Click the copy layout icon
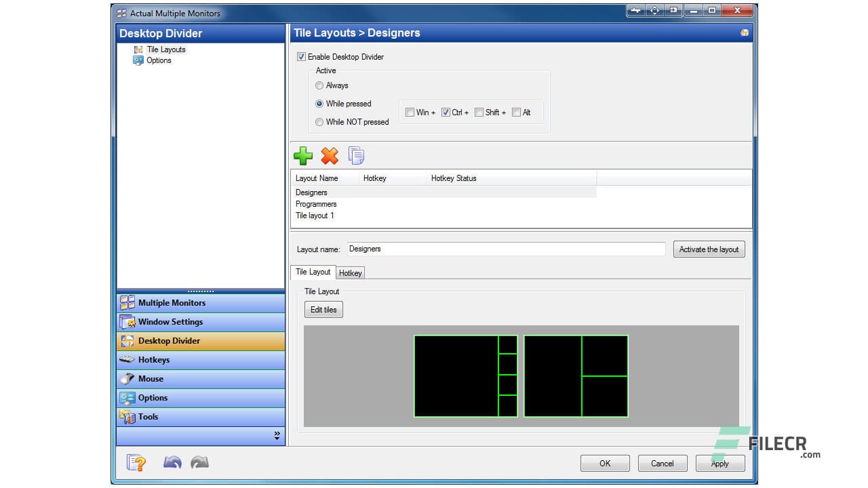 356,156
